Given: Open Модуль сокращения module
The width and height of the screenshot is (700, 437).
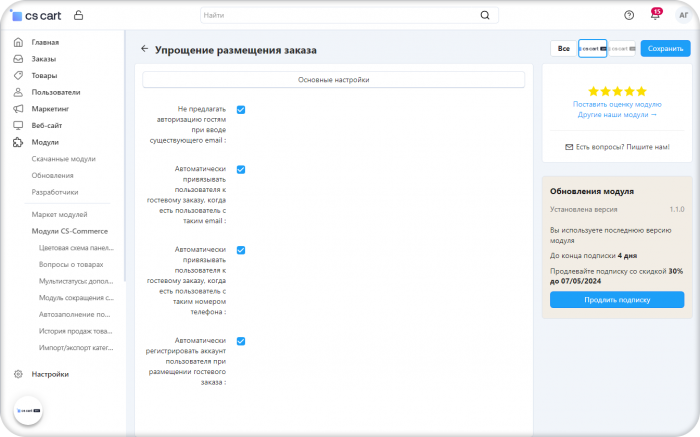Looking at the screenshot, I should click(x=76, y=298).
